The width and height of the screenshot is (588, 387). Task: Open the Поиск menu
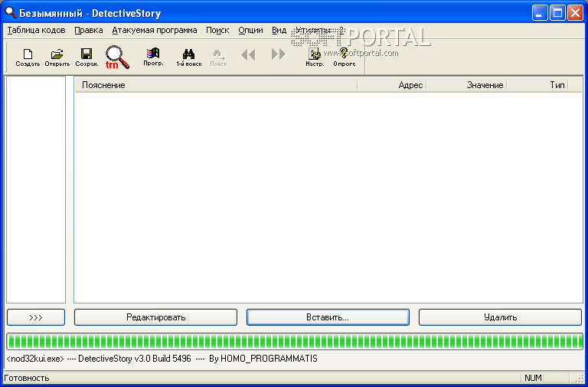coord(217,31)
